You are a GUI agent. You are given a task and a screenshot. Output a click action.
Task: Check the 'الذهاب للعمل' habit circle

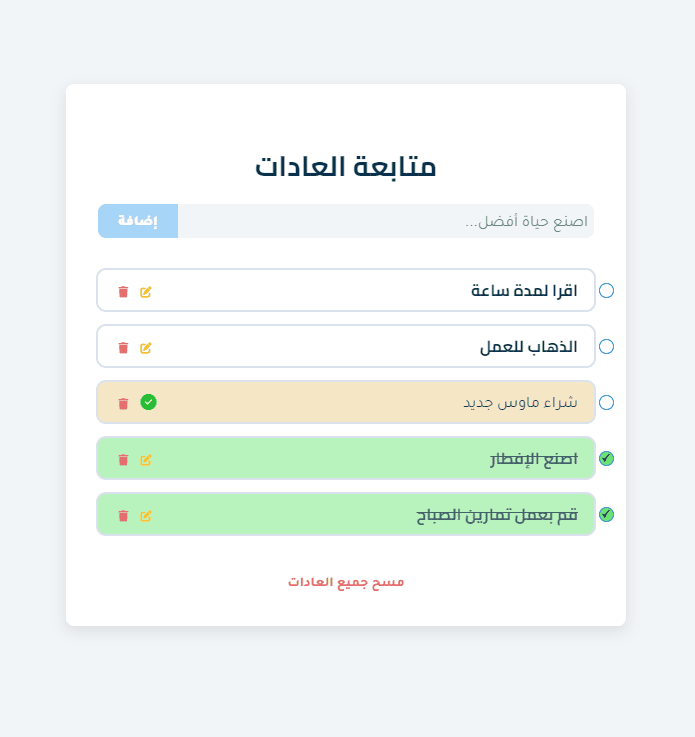[606, 346]
